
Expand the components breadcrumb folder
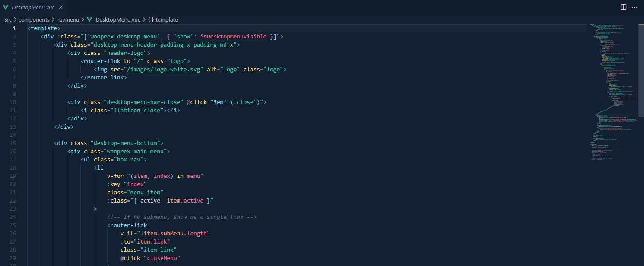pos(34,19)
